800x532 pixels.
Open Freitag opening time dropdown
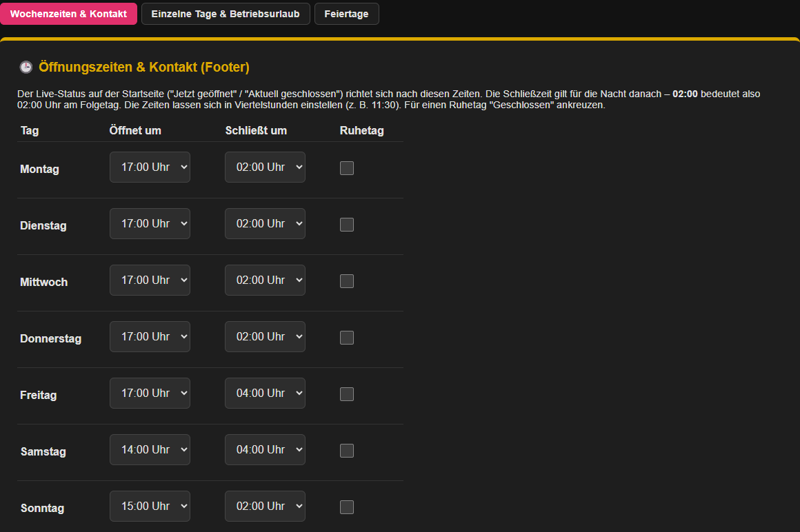150,393
